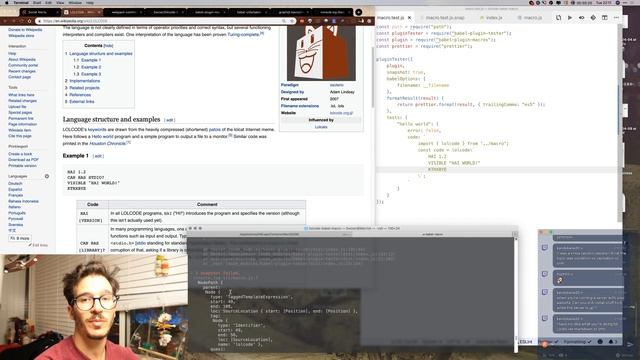
Task: Click Download as PDF in the sidebar
Action: click(x=23, y=160)
